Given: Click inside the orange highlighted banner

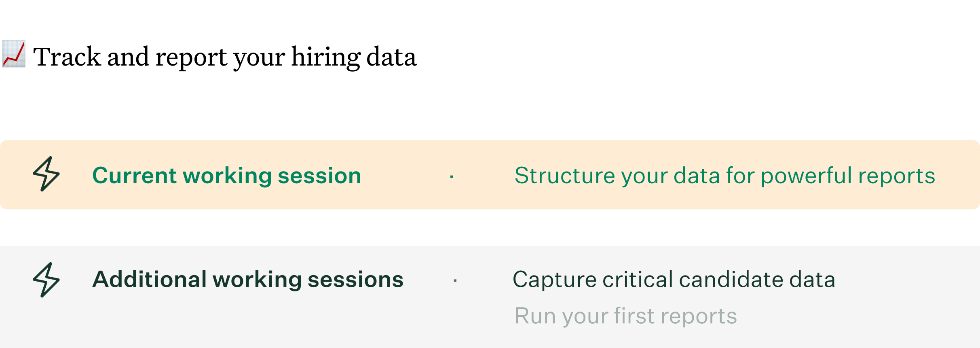Looking at the screenshot, I should 490,175.
